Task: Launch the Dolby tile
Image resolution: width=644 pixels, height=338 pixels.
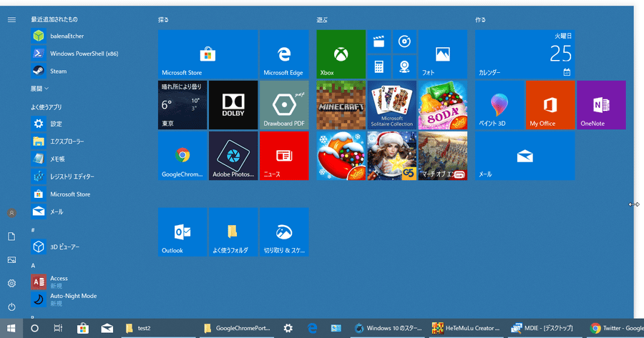Action: click(233, 105)
